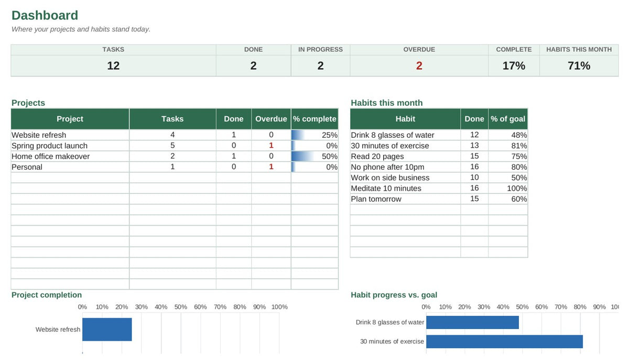629x364 pixels.
Task: Select the "100%" goal cell for Meditate 10 minutes
Action: pos(508,188)
